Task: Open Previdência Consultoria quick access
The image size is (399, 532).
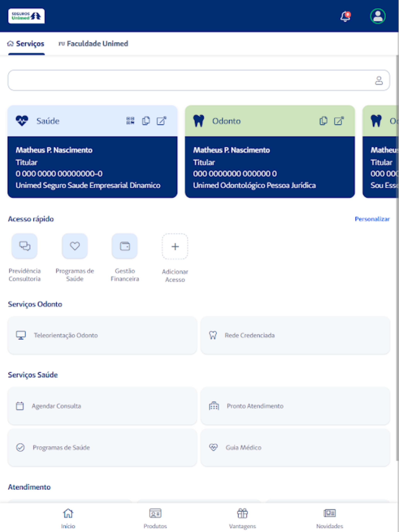Action: point(25,246)
